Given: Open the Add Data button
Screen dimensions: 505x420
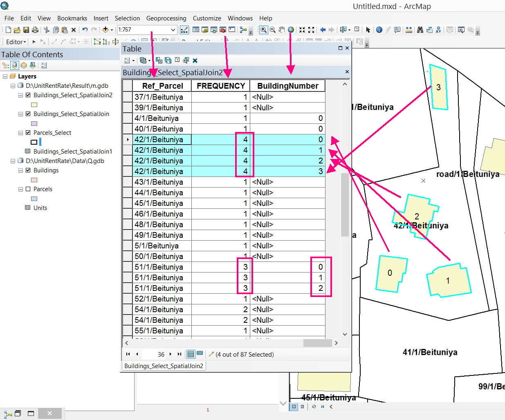Looking at the screenshot, I should [105, 30].
